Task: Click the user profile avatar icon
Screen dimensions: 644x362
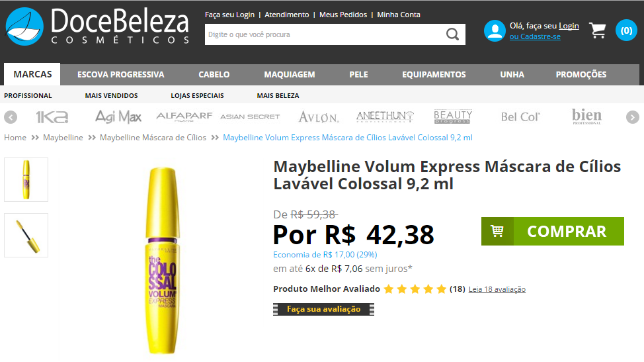Action: click(495, 30)
